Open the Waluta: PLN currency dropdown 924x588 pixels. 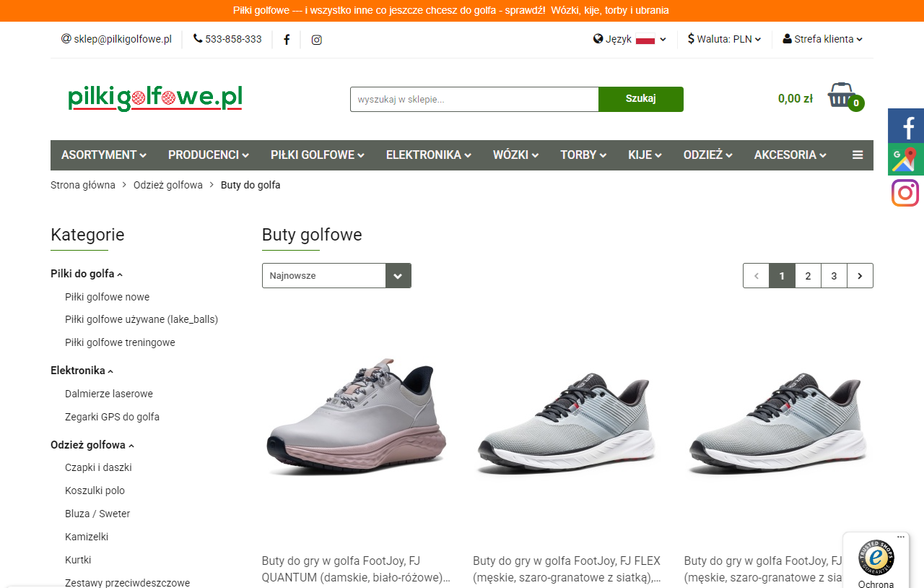(x=724, y=40)
